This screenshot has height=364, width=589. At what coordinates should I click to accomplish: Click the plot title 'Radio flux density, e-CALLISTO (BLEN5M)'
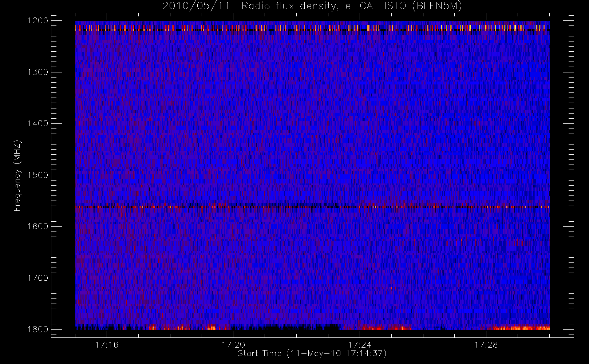[x=352, y=6]
